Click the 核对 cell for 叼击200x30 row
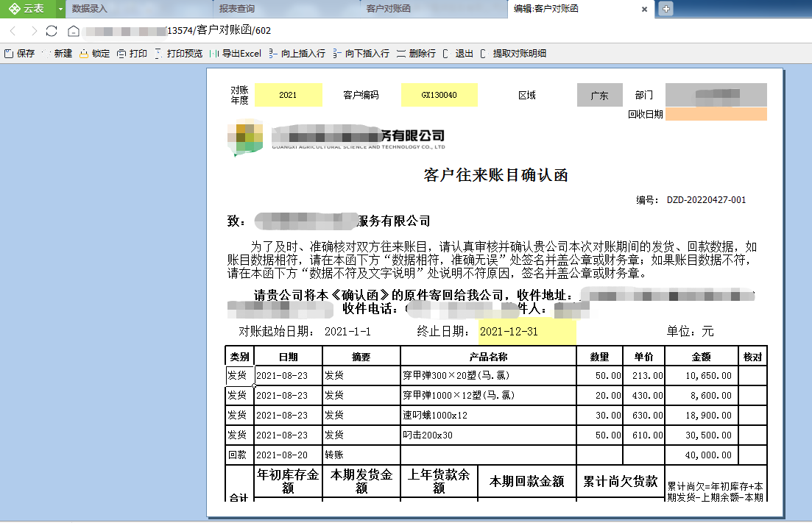The height and width of the screenshot is (523, 812). (x=752, y=435)
